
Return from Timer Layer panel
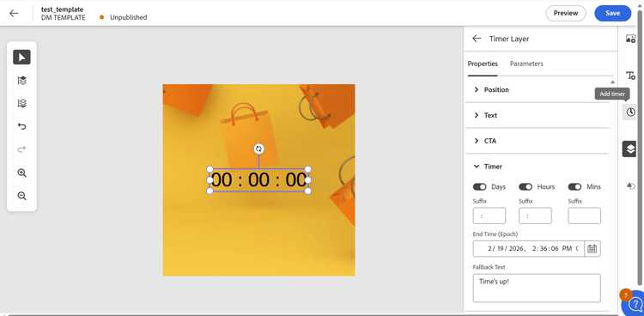(477, 39)
